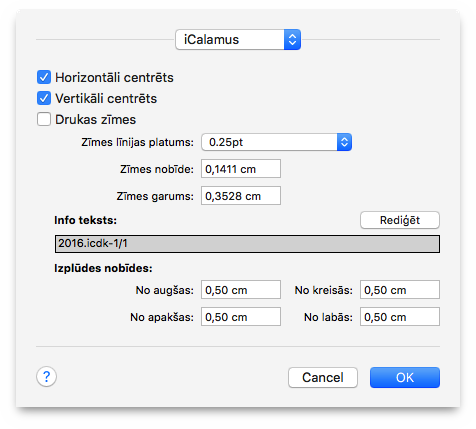Click the Rediģēt button
Screen dimensions: 476x429
[x=400, y=220]
